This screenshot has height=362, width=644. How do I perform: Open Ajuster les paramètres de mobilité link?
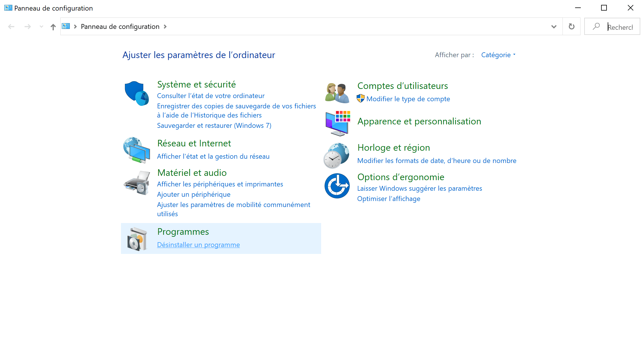234,209
